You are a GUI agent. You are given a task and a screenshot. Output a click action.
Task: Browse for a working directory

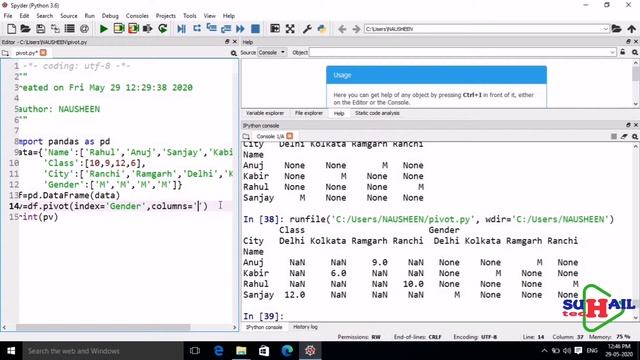point(616,29)
